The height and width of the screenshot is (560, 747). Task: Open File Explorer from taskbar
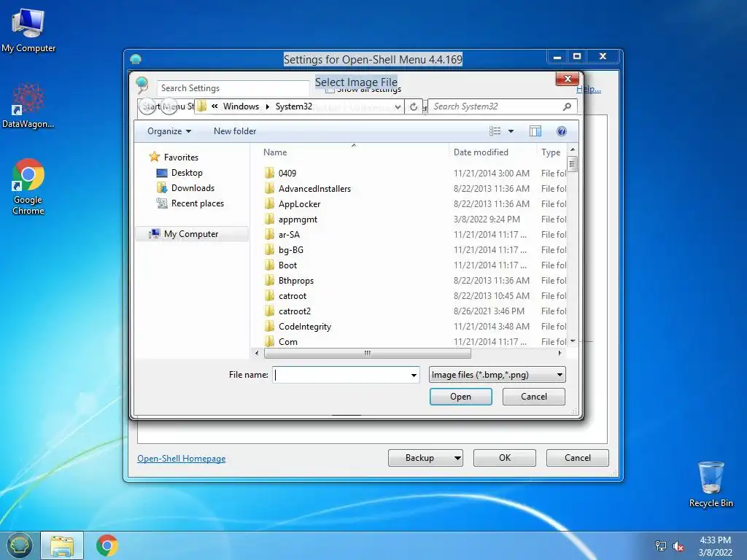pyautogui.click(x=62, y=545)
